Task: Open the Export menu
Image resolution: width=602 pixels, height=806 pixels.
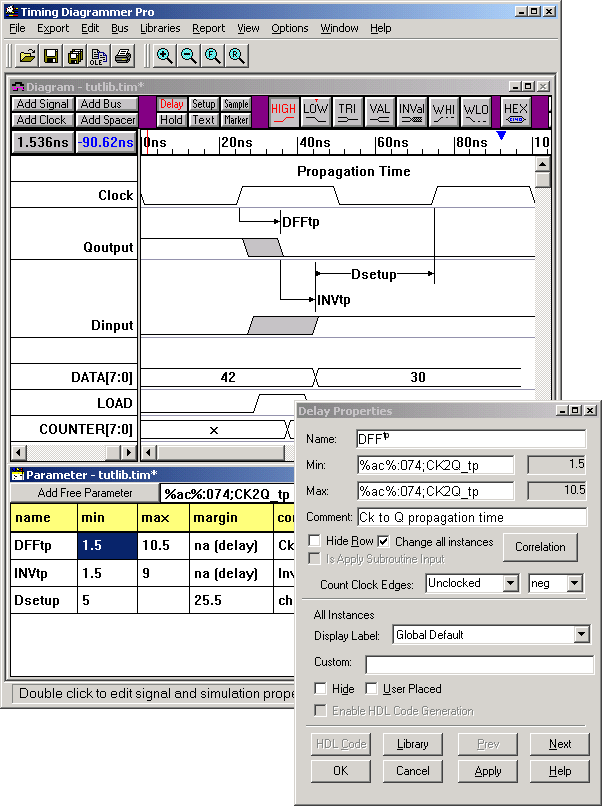Action: 52,28
